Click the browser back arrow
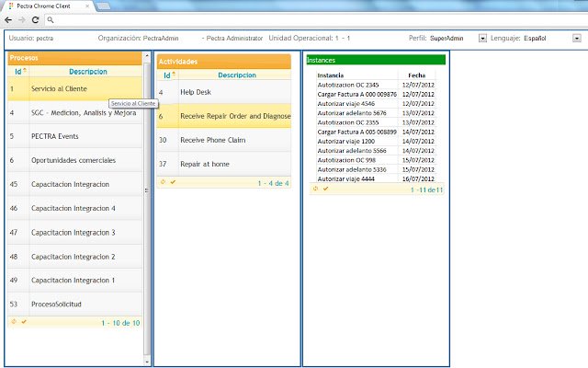Image resolution: width=588 pixels, height=368 pixels. point(8,20)
